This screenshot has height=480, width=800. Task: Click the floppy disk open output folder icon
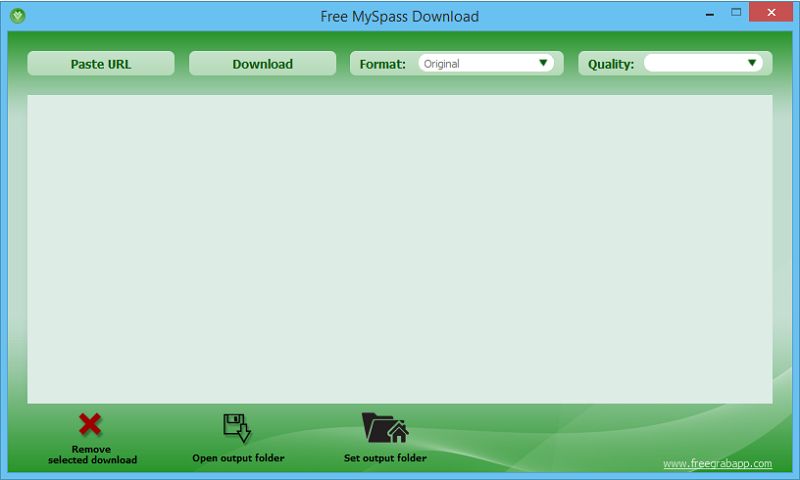click(x=237, y=427)
